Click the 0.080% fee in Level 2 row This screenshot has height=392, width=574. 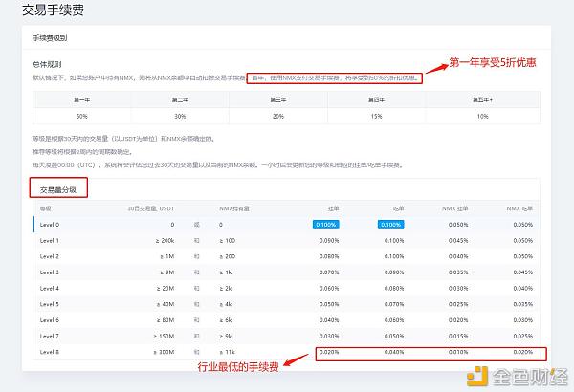pos(329,256)
